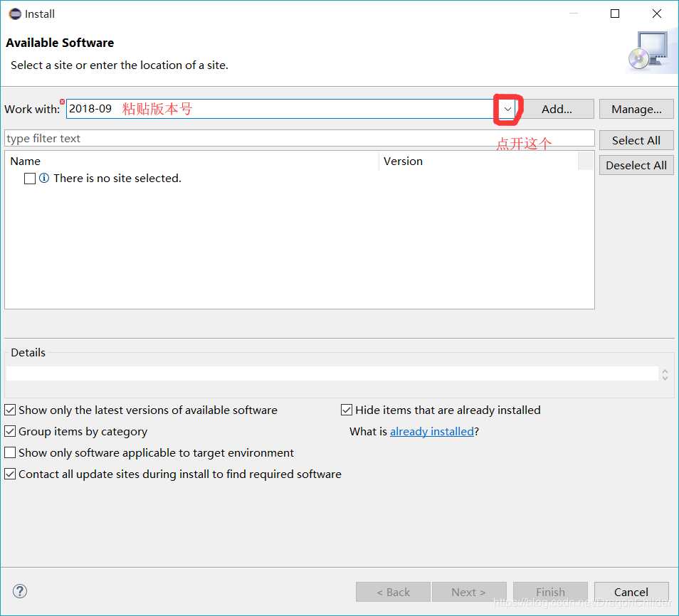The height and width of the screenshot is (616, 679).
Task: Maximize the Install dialog window
Action: 615,14
